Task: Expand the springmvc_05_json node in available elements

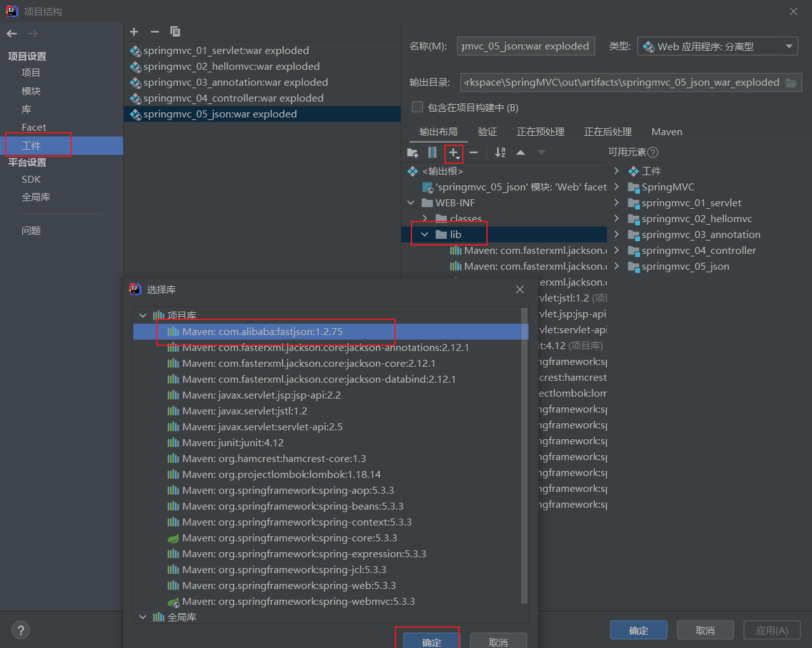Action: click(615, 266)
